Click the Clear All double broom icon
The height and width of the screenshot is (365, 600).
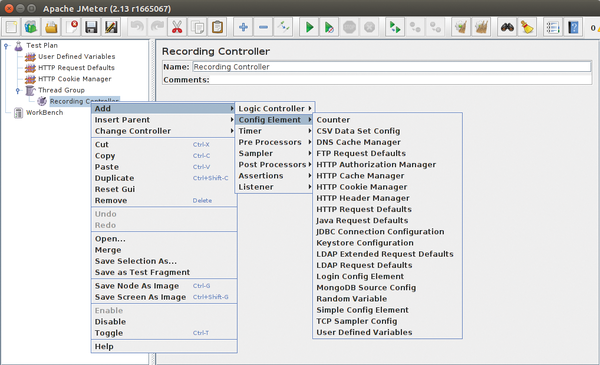click(x=481, y=27)
